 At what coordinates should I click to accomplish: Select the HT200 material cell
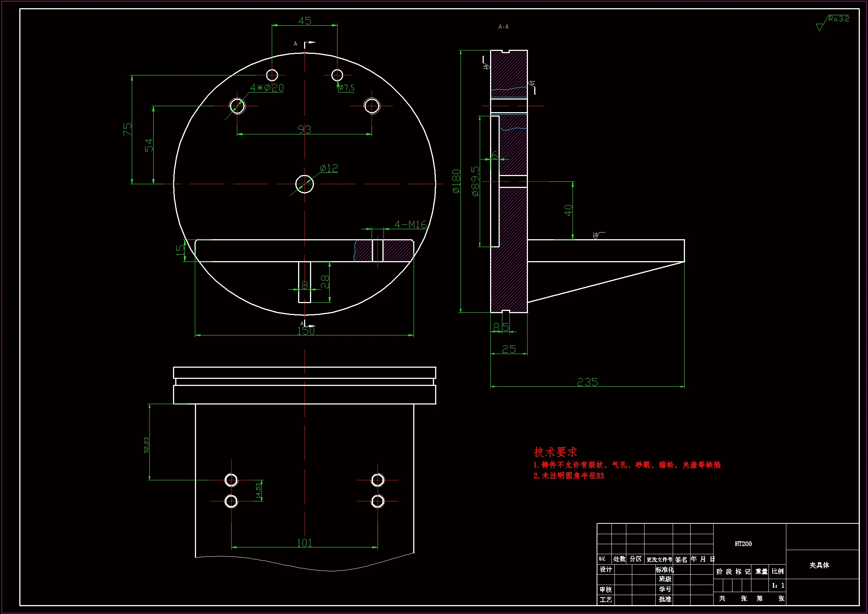pyautogui.click(x=743, y=544)
